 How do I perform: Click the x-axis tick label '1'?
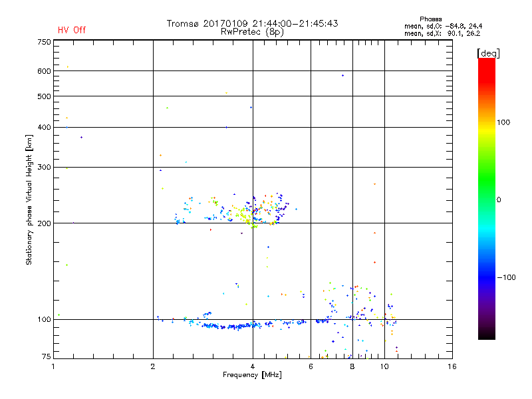coord(53,367)
